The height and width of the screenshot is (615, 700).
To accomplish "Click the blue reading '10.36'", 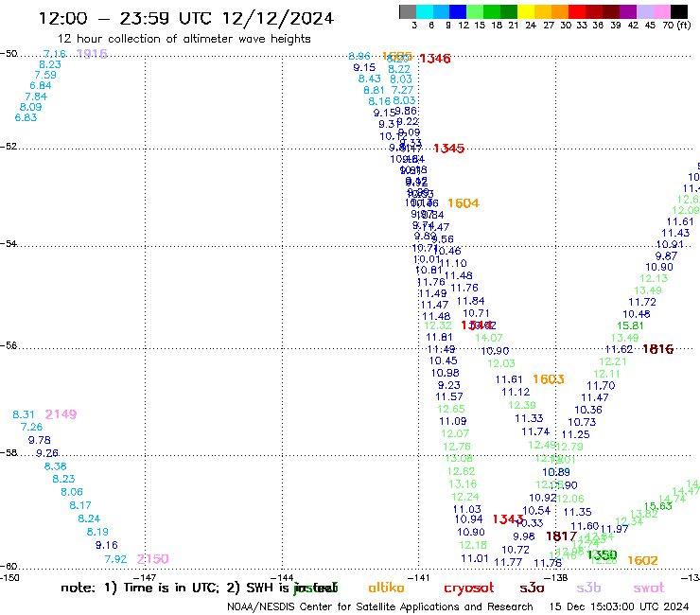I will 588,410.
